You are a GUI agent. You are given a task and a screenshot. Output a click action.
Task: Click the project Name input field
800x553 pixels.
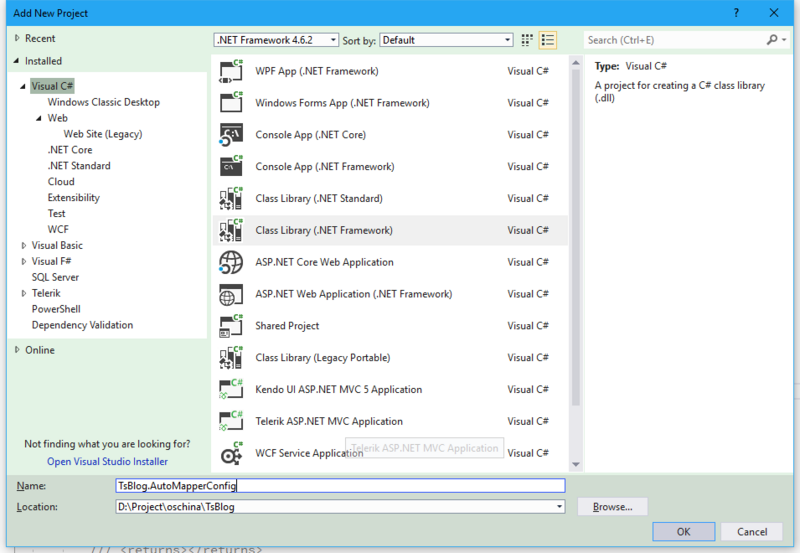340,486
